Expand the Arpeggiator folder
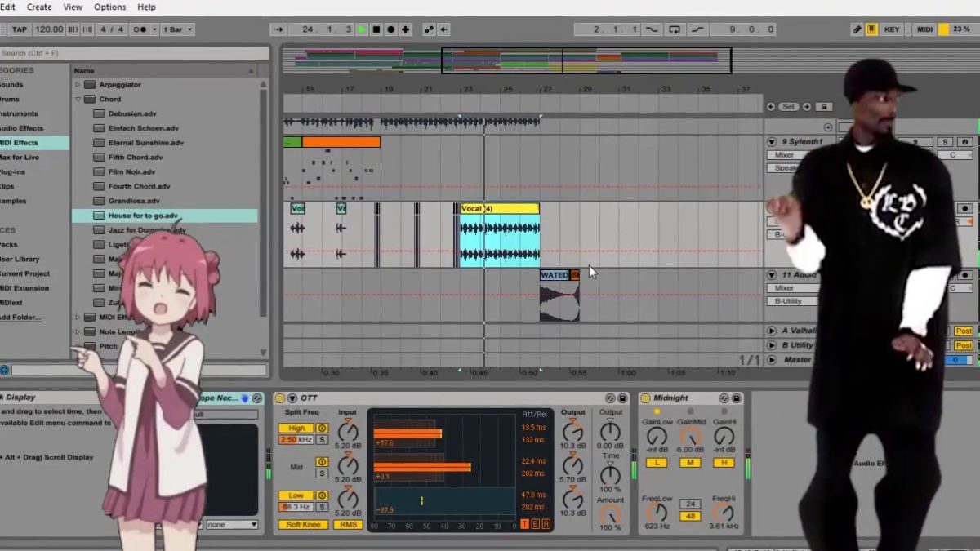980x551 pixels. (x=78, y=85)
